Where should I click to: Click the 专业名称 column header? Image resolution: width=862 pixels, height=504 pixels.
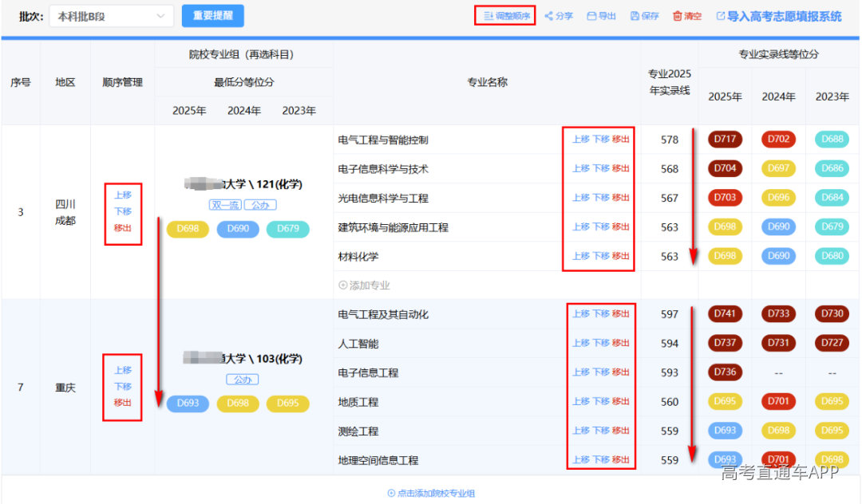(487, 82)
